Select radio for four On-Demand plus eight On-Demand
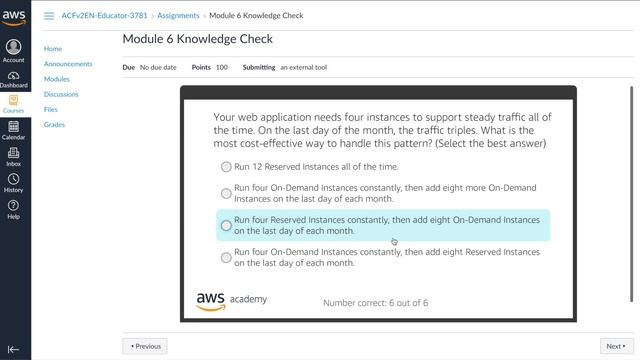The height and width of the screenshot is (360, 640). tap(226, 193)
